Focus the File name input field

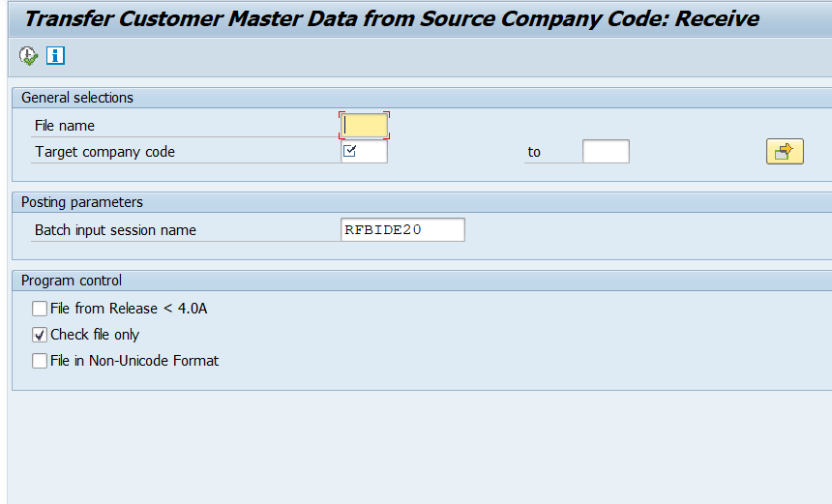[364, 126]
